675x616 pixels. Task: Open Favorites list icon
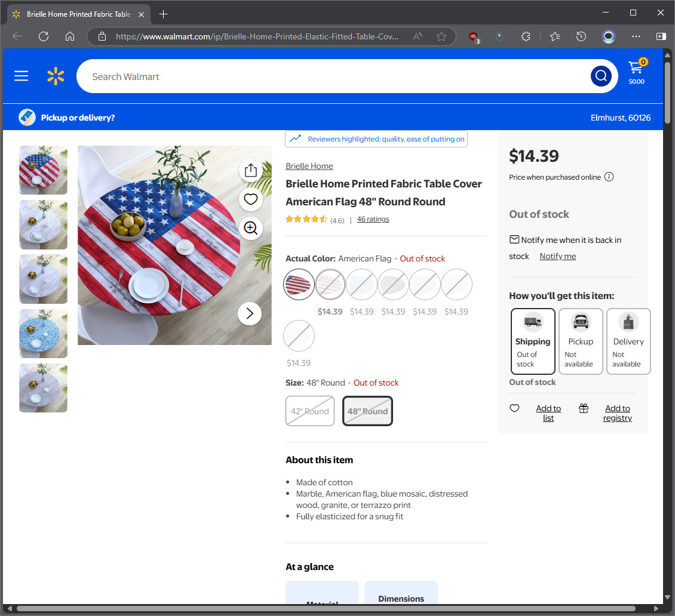click(555, 36)
